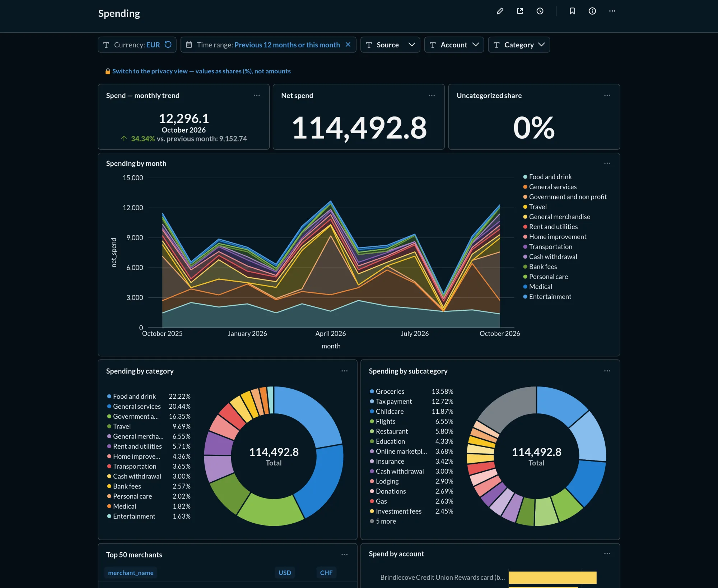Clear the Time range filter
The image size is (718, 588).
348,45
